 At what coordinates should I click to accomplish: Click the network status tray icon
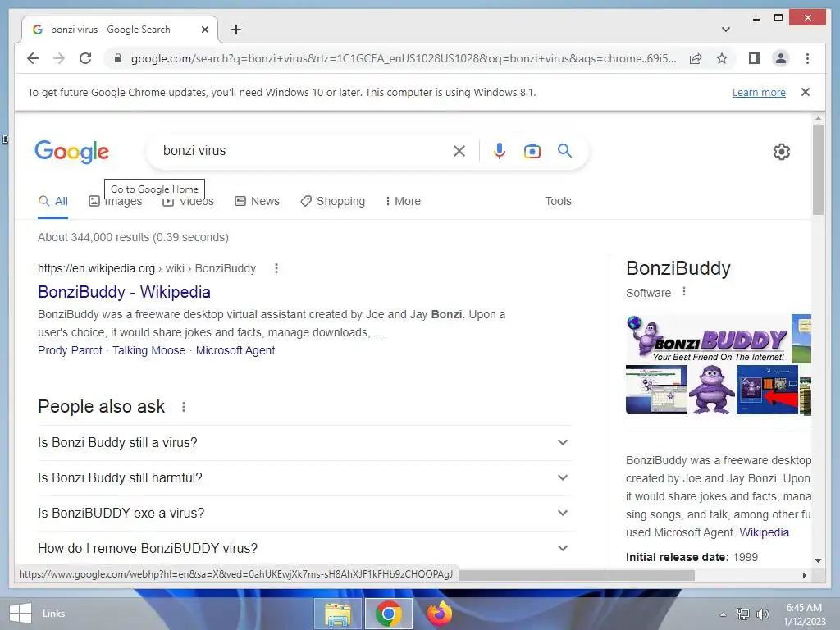[x=743, y=614]
